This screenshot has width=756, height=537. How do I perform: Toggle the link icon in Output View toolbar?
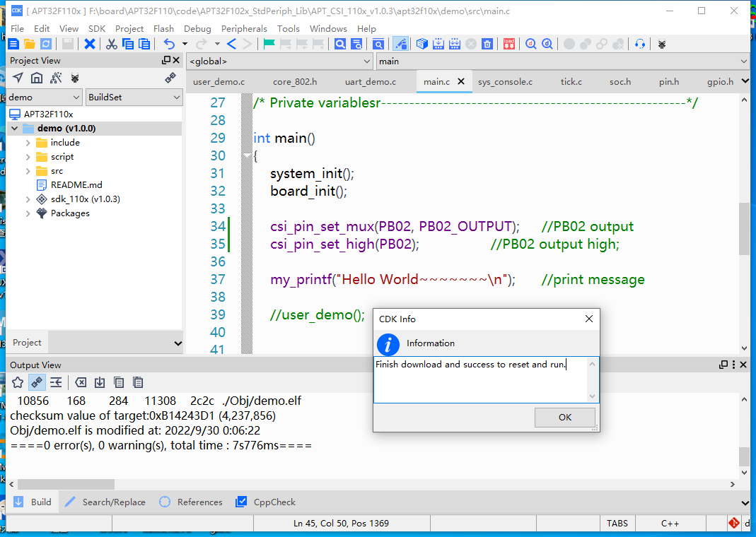[37, 382]
